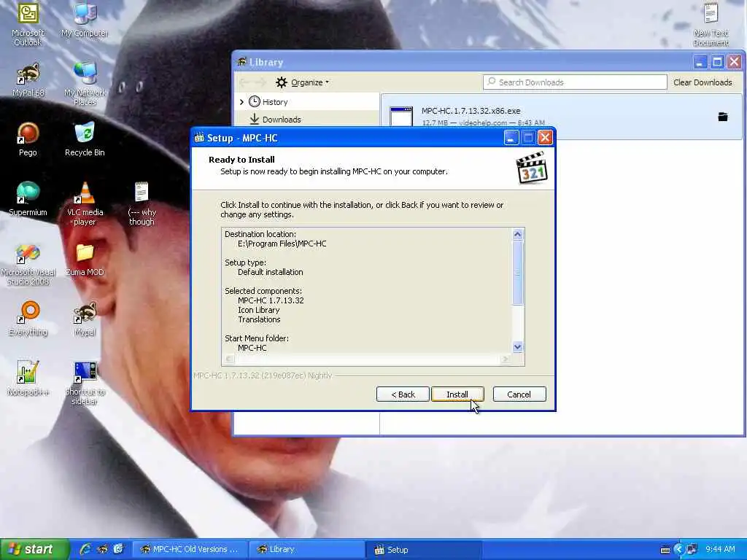Open the Start menu
Screen dimensions: 747x560
pos(34,549)
